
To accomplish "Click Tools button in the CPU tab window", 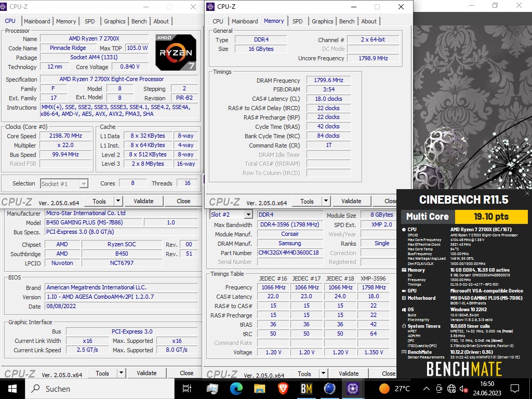I will (99, 201).
